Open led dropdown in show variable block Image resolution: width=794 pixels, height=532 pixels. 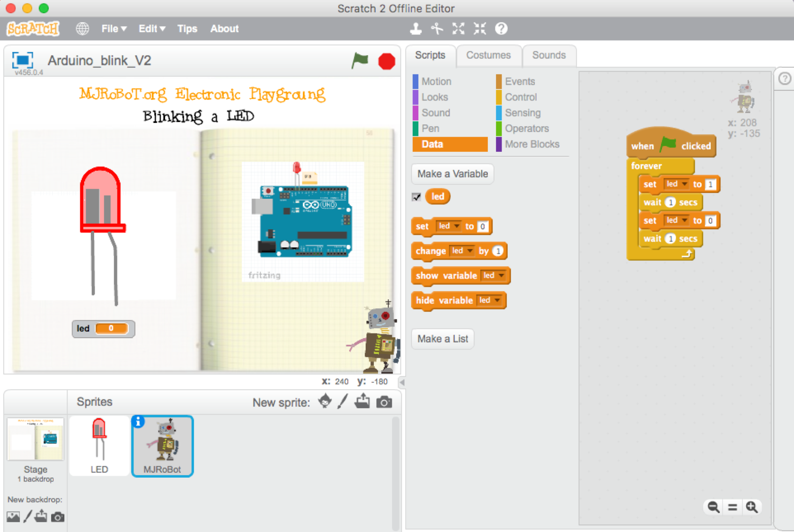point(494,275)
